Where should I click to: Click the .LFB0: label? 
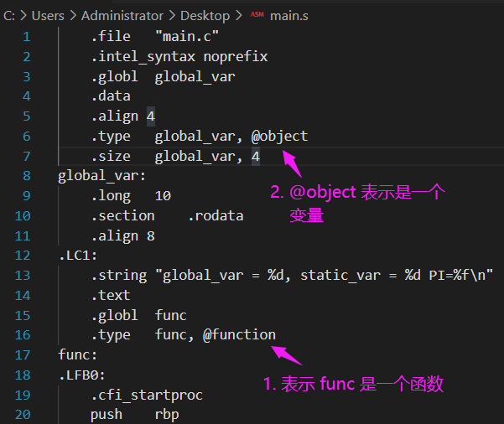tap(82, 375)
